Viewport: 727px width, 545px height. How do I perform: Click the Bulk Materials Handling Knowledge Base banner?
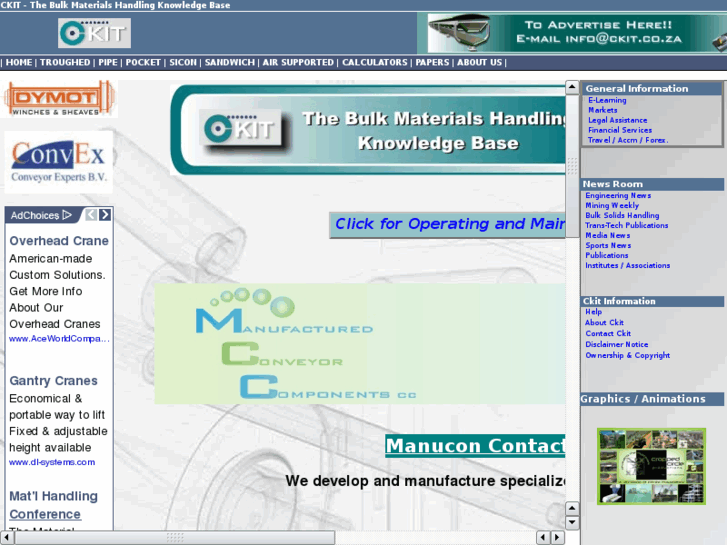369,130
